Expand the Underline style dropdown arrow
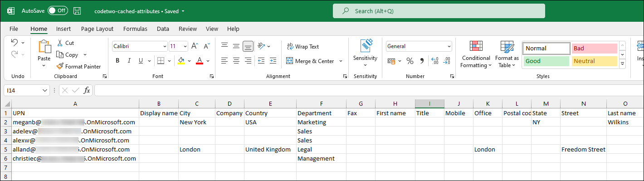This screenshot has height=181, width=644. (149, 61)
